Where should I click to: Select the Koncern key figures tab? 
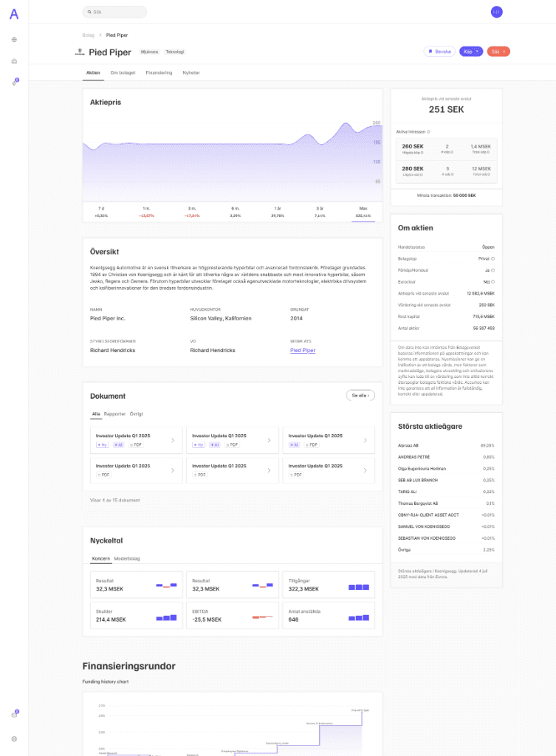(100, 558)
